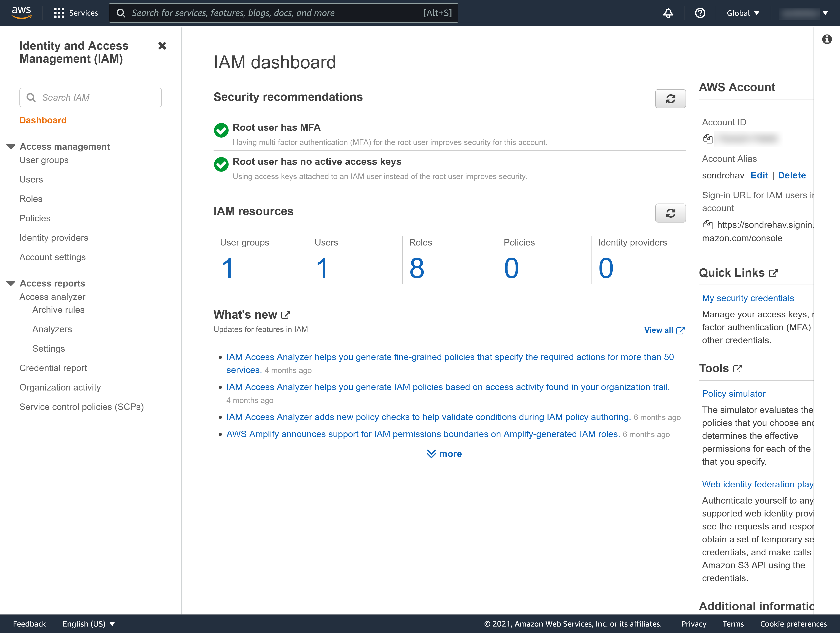
Task: Open the Global region dropdown
Action: point(743,13)
